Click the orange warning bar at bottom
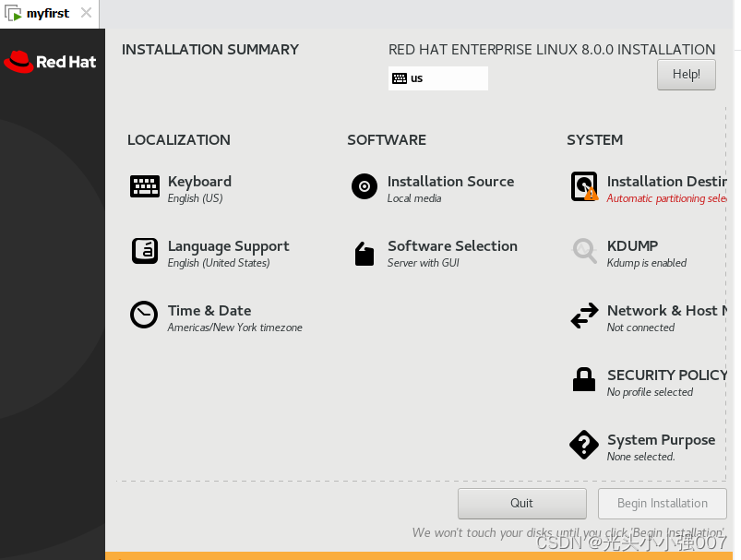 coord(419,555)
